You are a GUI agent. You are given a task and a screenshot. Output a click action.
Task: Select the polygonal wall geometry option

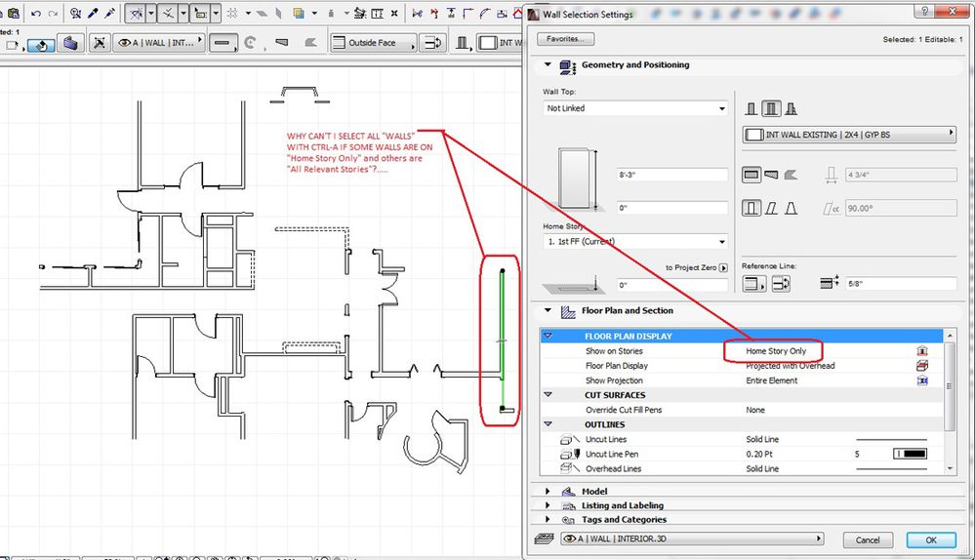[x=791, y=175]
